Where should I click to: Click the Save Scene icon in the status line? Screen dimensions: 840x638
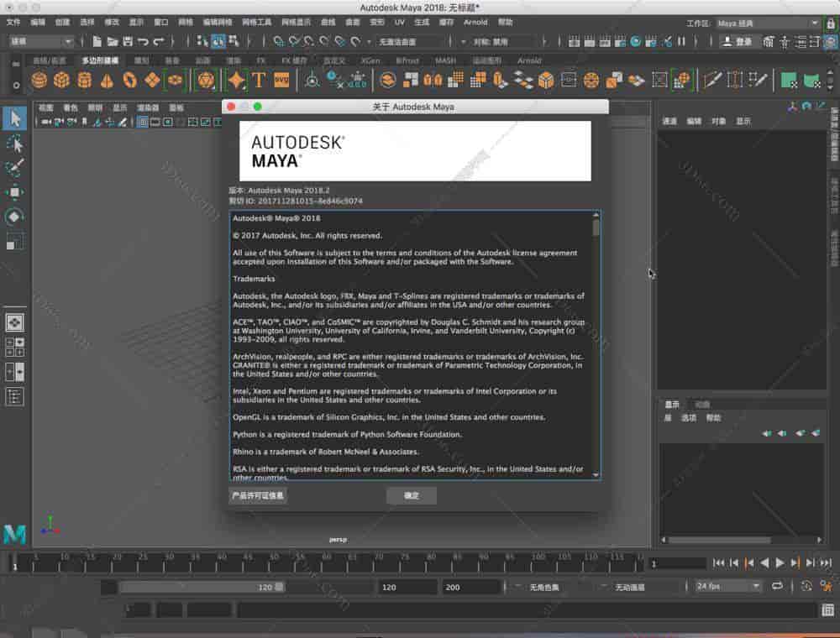[x=128, y=42]
